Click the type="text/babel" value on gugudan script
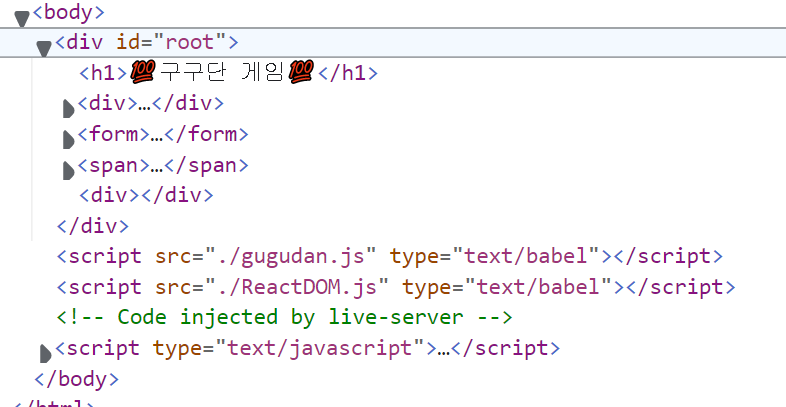This screenshot has height=407, width=786. coord(527,256)
